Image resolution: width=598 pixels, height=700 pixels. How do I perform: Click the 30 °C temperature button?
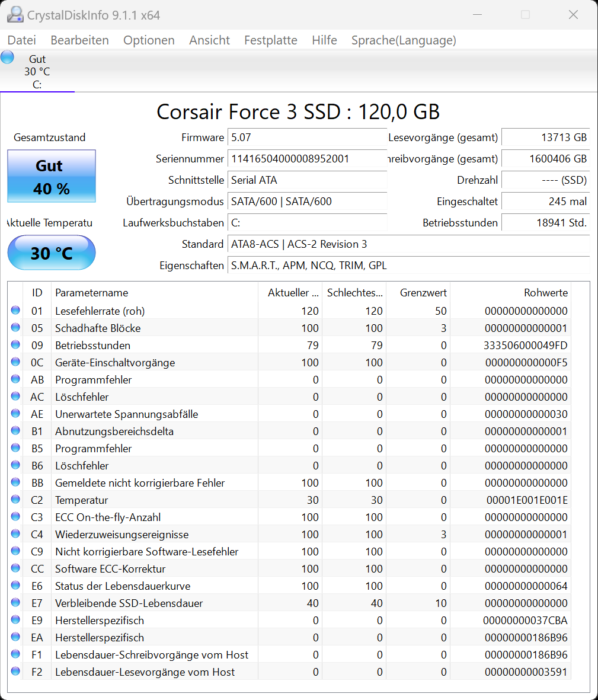tap(52, 252)
